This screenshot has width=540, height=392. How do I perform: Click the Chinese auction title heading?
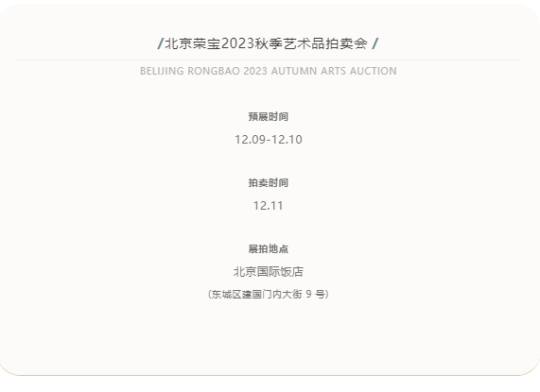268,43
